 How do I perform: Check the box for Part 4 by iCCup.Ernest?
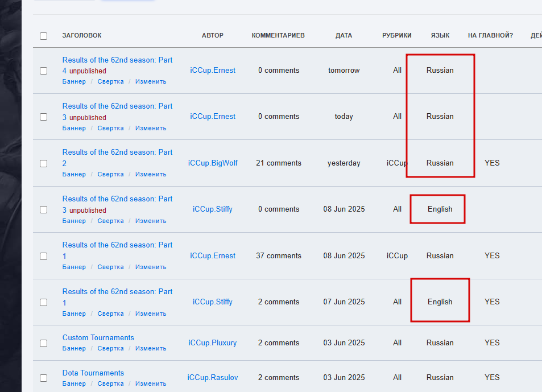click(44, 71)
